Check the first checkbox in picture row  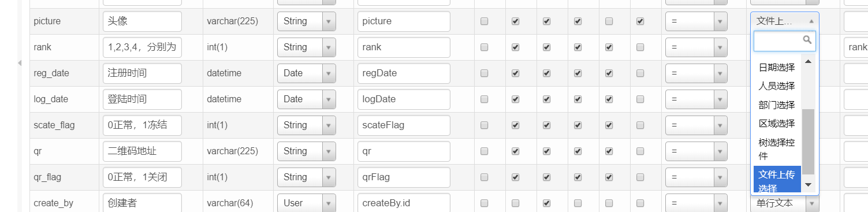pos(485,21)
